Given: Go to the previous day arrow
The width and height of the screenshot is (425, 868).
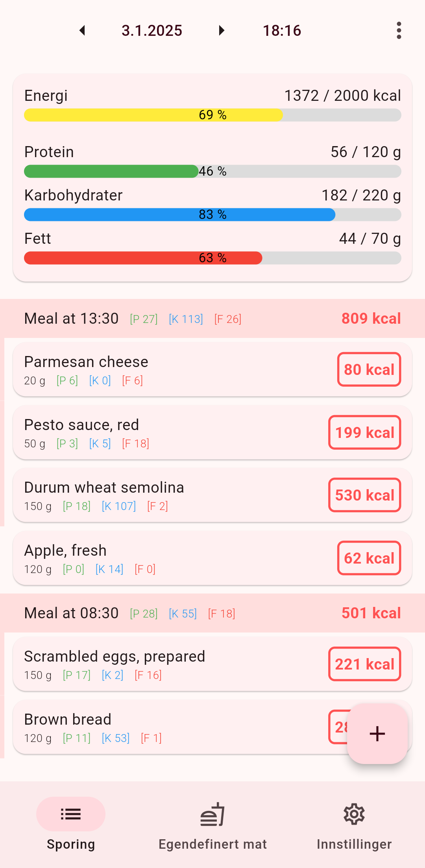Looking at the screenshot, I should (82, 31).
